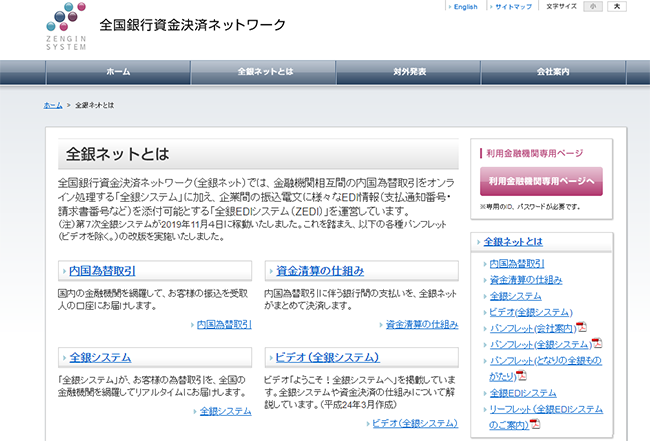Viewport: 650px width, 441px height.
Task: Open sidebar link 資金清算の仕組み
Action: 526,280
